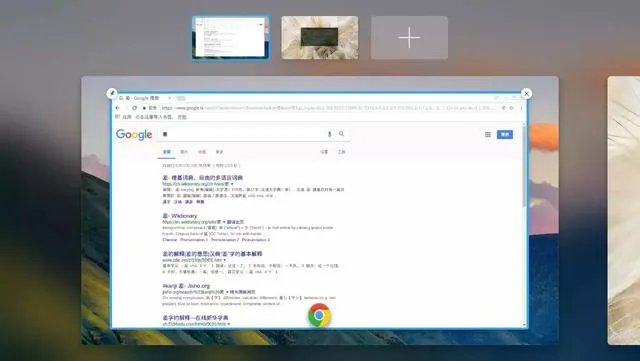Open the search Tools menu item
Screen dimensions: 640x361
[342, 152]
